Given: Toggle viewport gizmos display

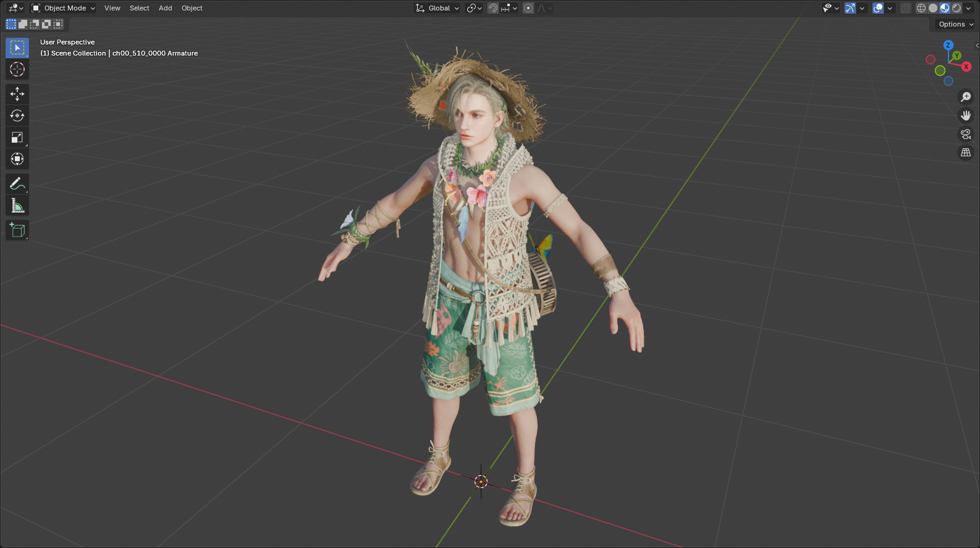Looking at the screenshot, I should pyautogui.click(x=850, y=8).
